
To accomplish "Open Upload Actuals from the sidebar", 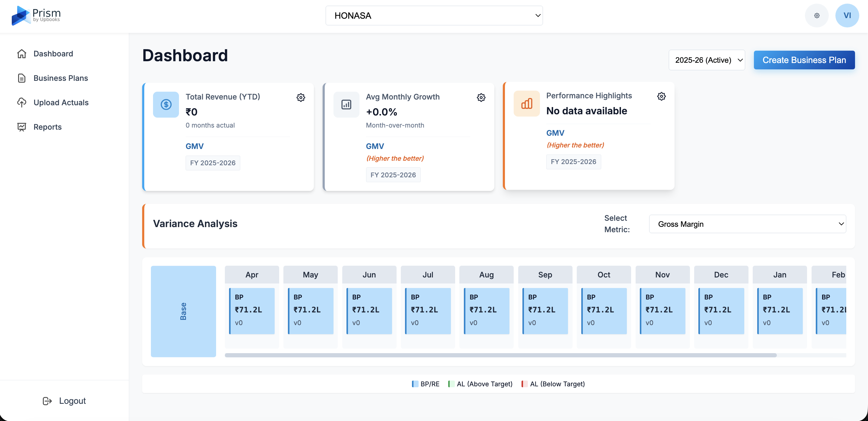I will coord(61,103).
